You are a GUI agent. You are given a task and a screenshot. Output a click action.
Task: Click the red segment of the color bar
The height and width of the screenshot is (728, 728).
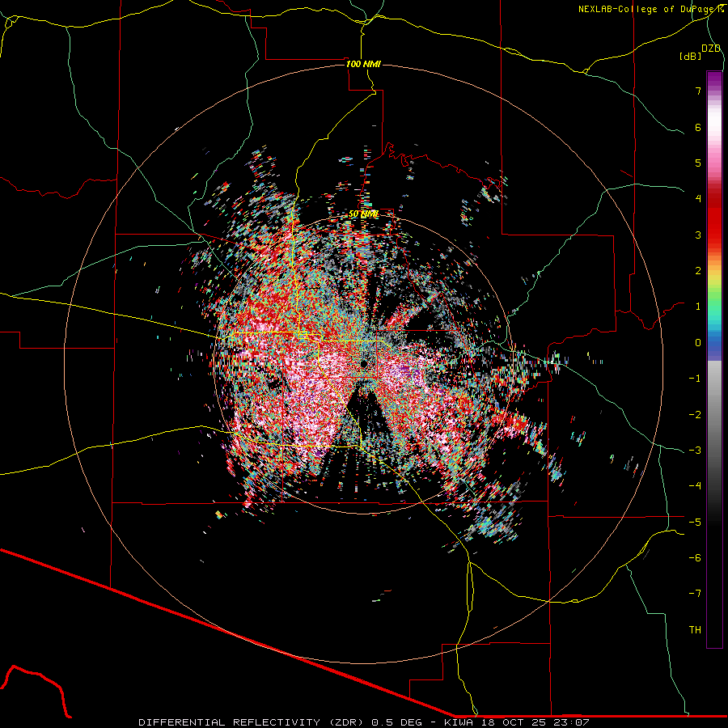pos(714,218)
